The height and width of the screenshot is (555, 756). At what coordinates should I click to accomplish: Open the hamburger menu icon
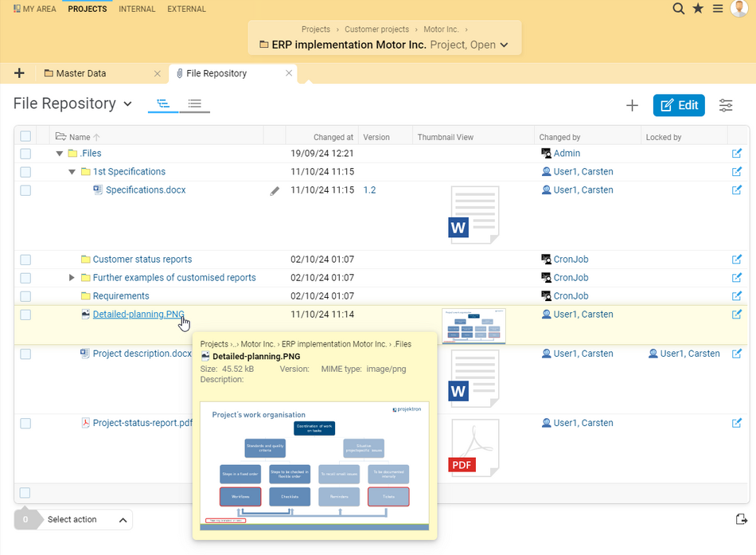[x=718, y=9]
